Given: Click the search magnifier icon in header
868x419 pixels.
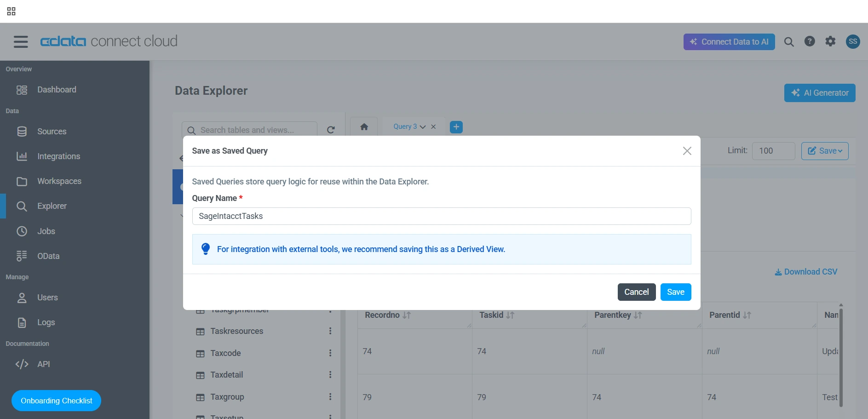Looking at the screenshot, I should click(x=789, y=42).
